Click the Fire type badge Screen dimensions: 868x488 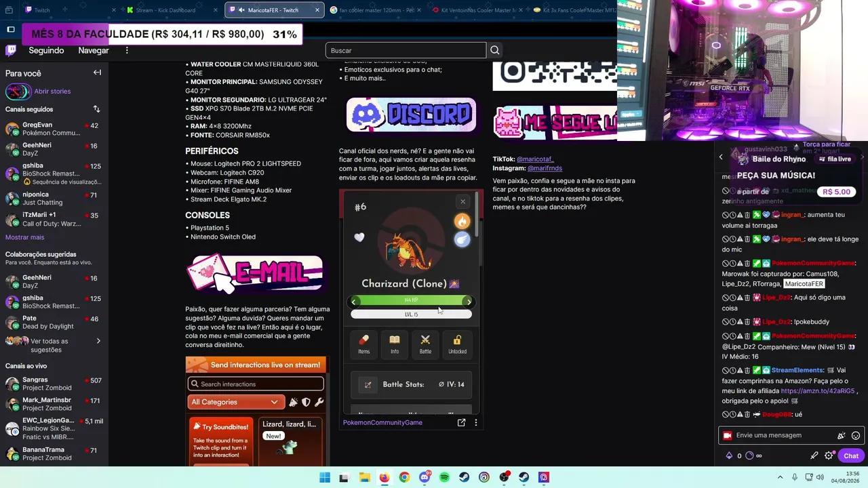462,221
